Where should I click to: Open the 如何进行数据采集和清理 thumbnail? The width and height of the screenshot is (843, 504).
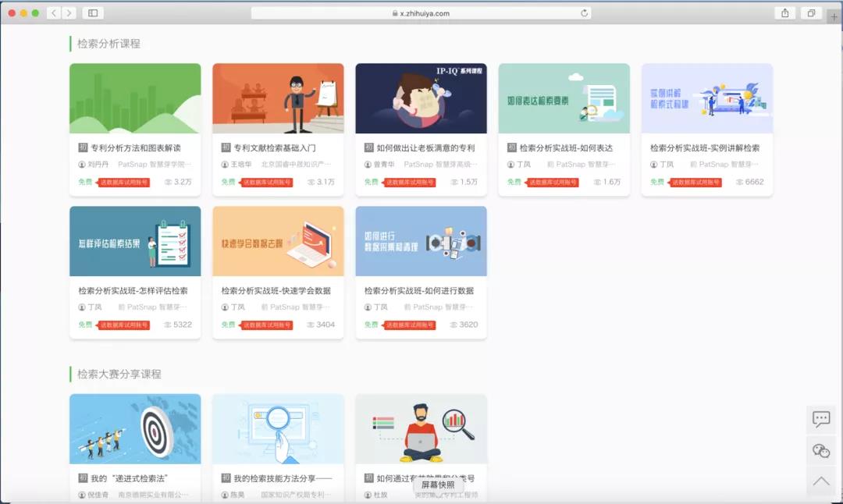pyautogui.click(x=421, y=241)
